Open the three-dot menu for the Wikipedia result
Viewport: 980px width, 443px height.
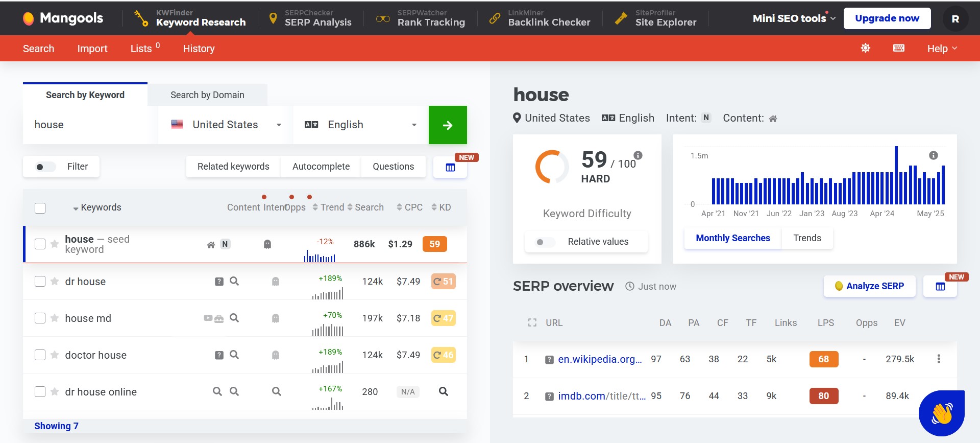938,359
